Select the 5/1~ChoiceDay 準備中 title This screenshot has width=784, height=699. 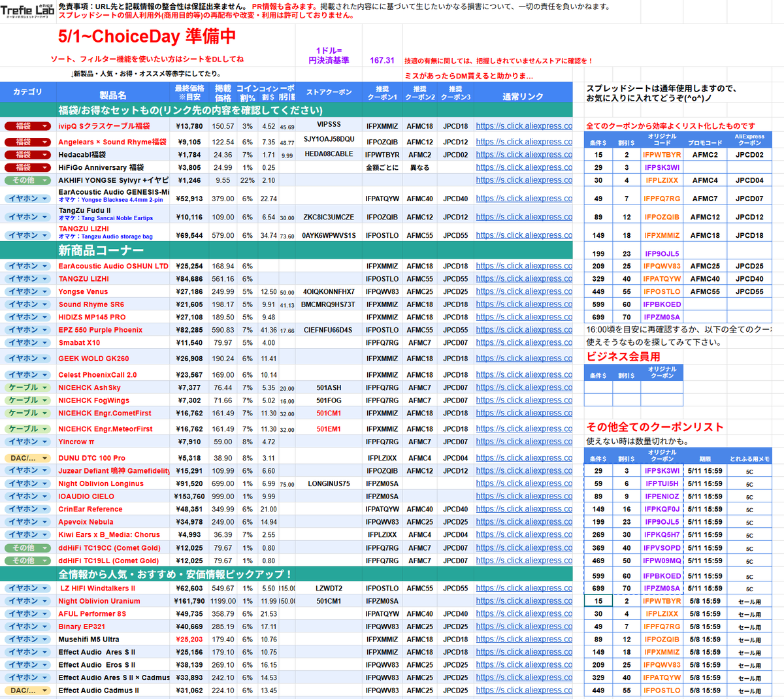(x=147, y=37)
